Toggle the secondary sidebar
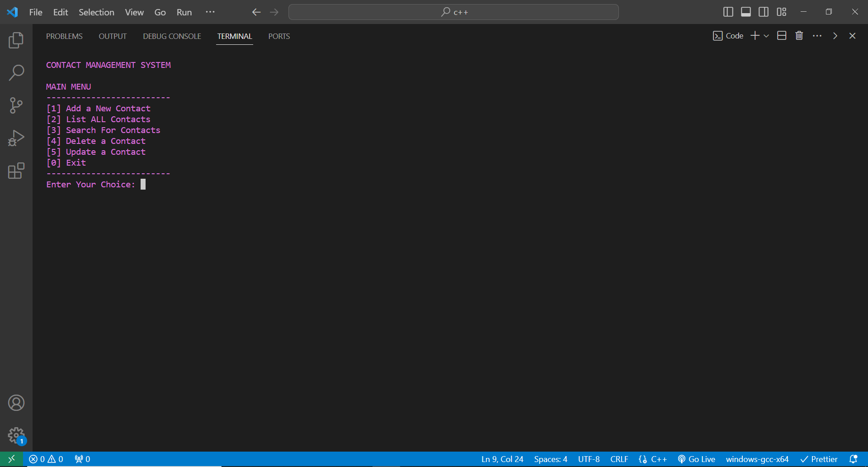This screenshot has height=467, width=868. [x=764, y=12]
